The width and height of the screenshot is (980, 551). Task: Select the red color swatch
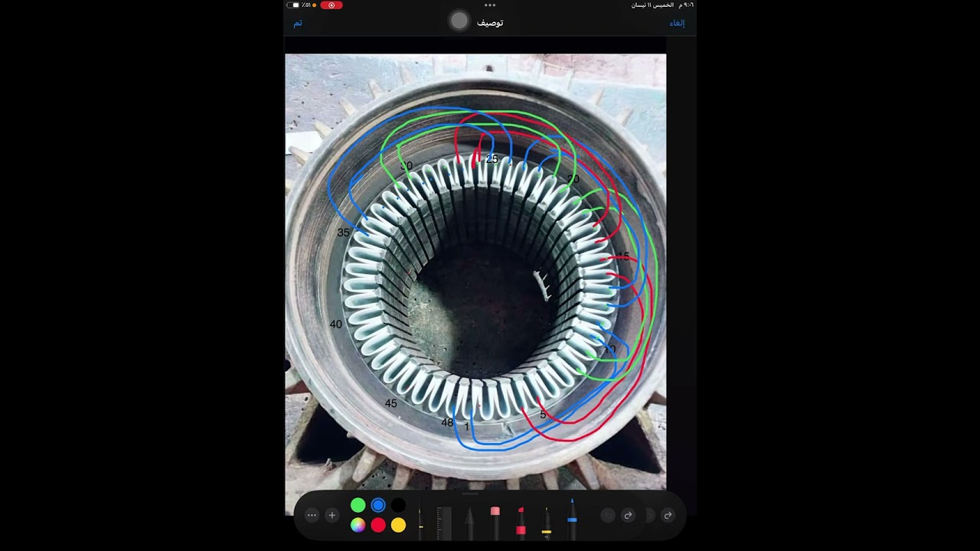[x=378, y=525]
